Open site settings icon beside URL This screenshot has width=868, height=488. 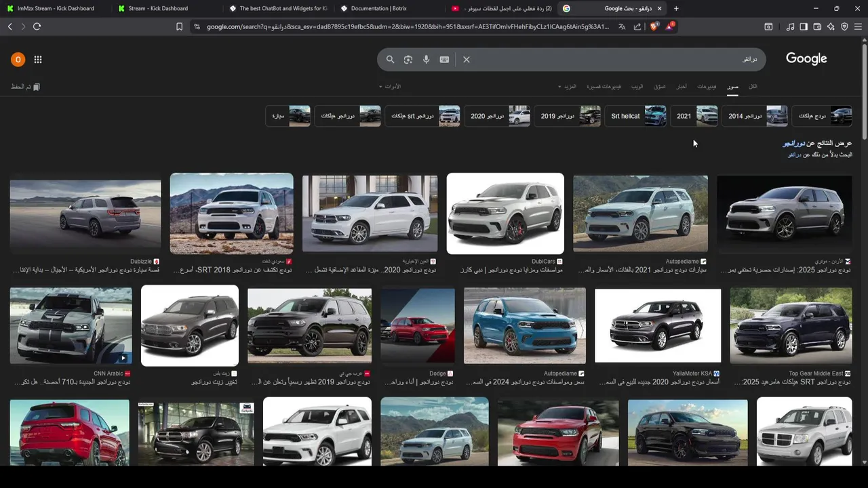point(197,26)
